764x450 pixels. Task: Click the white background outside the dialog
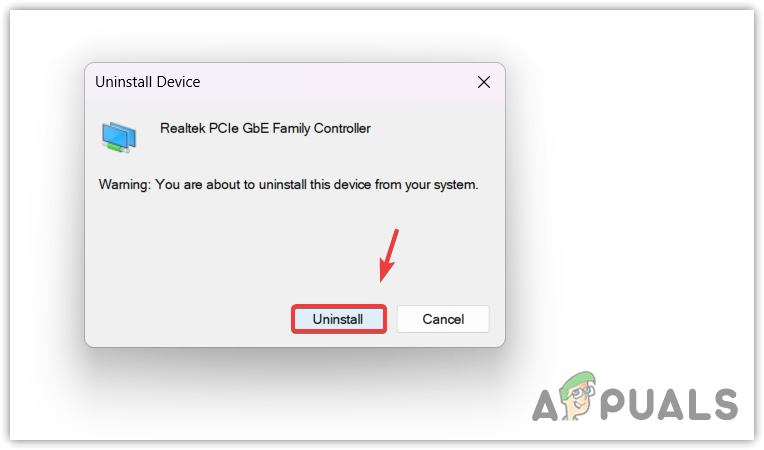tap(629, 195)
